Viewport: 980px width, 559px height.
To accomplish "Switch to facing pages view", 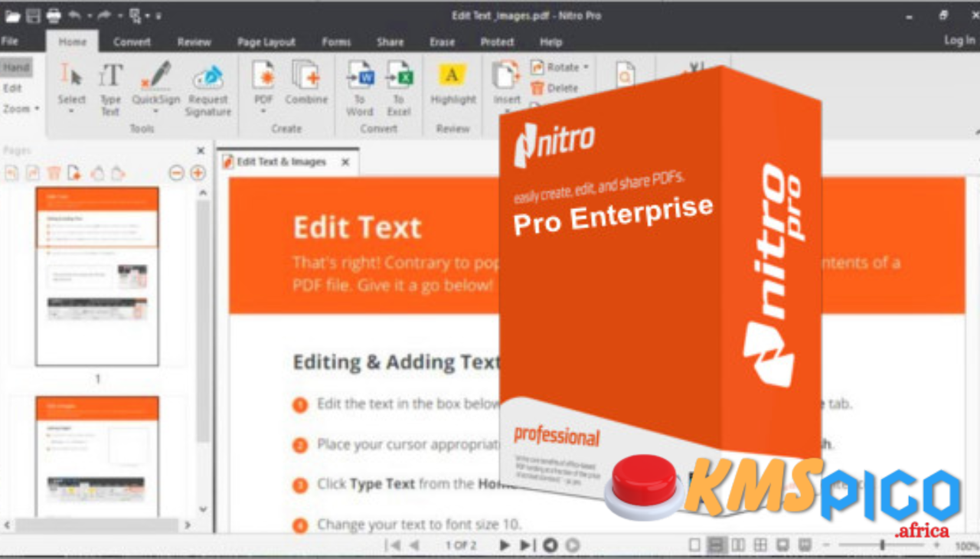I will point(738,545).
